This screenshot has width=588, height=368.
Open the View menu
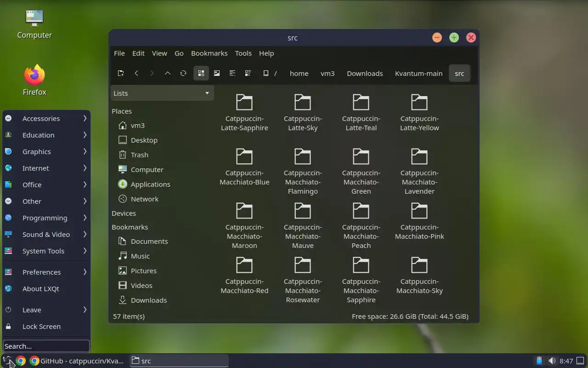[159, 53]
